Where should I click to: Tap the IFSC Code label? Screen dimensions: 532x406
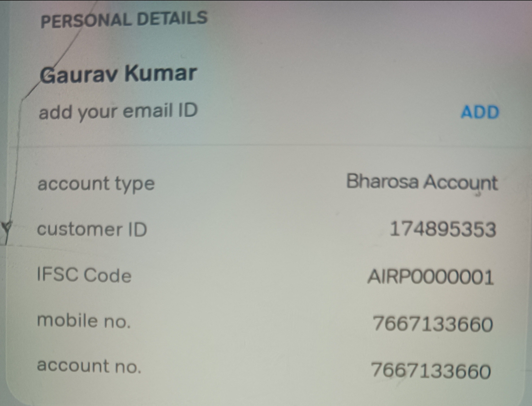[x=84, y=275]
